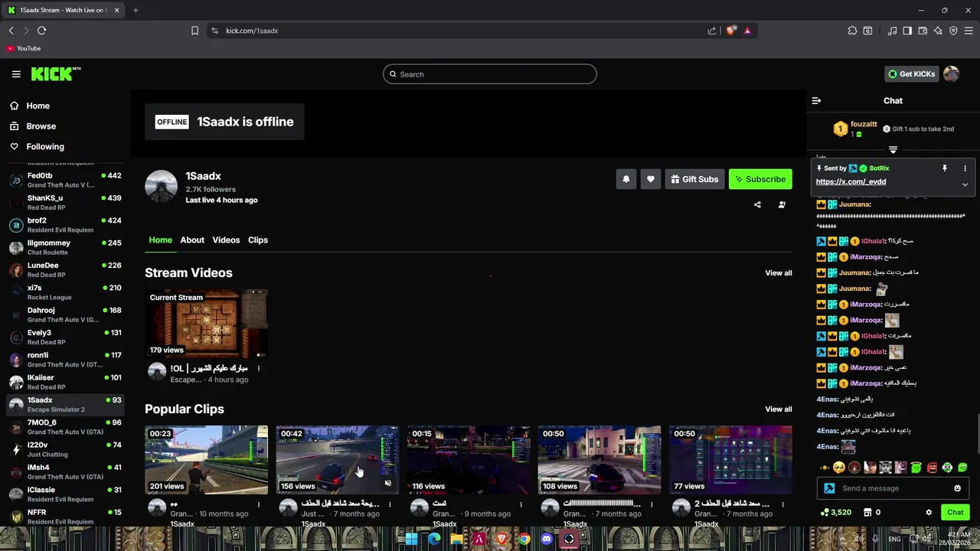Click the Gift Subs button

coord(694,179)
